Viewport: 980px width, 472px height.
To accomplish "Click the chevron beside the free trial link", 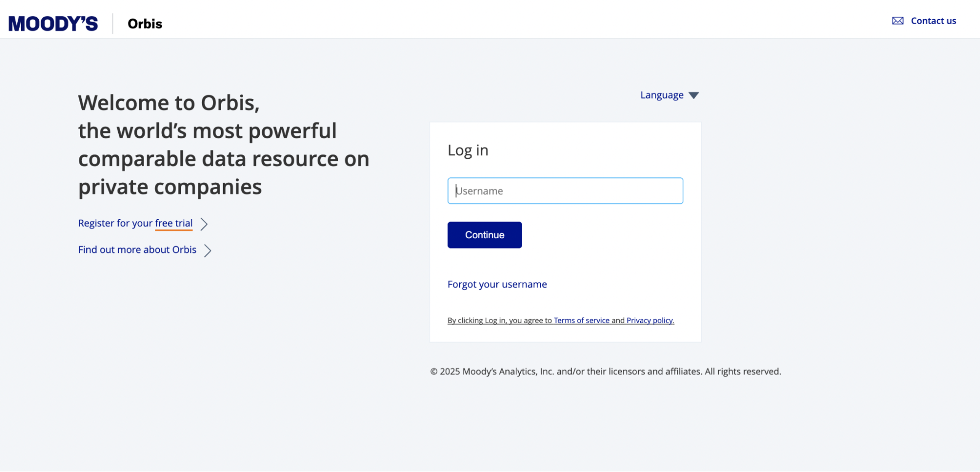I will [x=204, y=224].
